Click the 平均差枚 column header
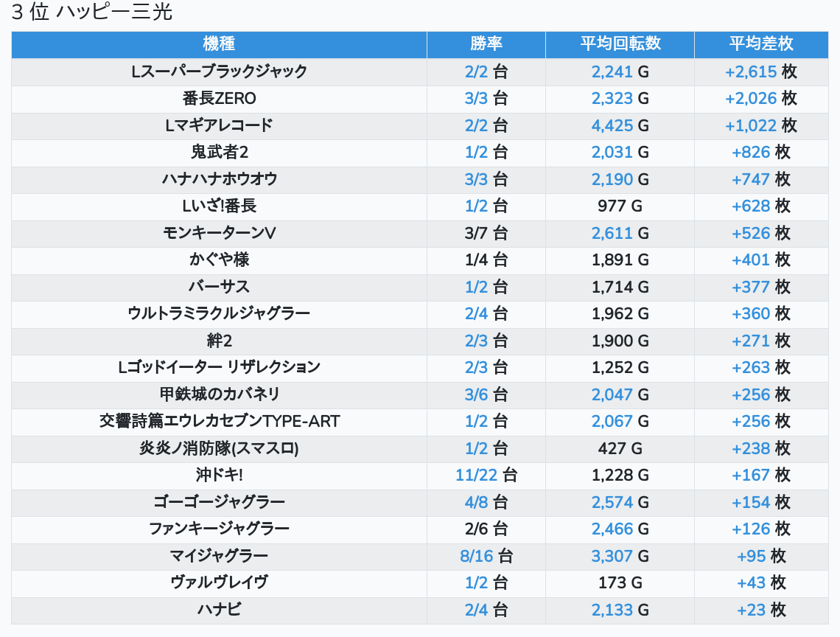The image size is (840, 637). (x=760, y=44)
